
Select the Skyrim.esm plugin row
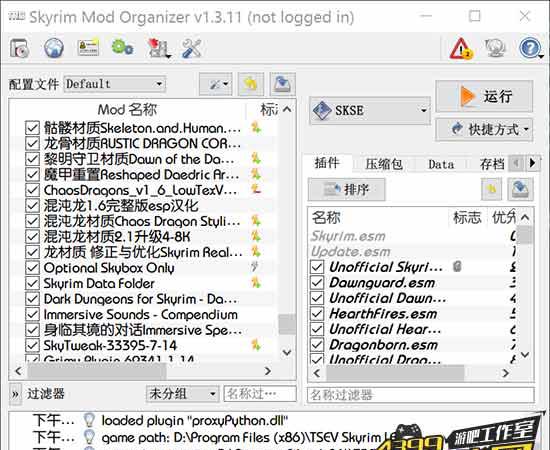pyautogui.click(x=413, y=236)
